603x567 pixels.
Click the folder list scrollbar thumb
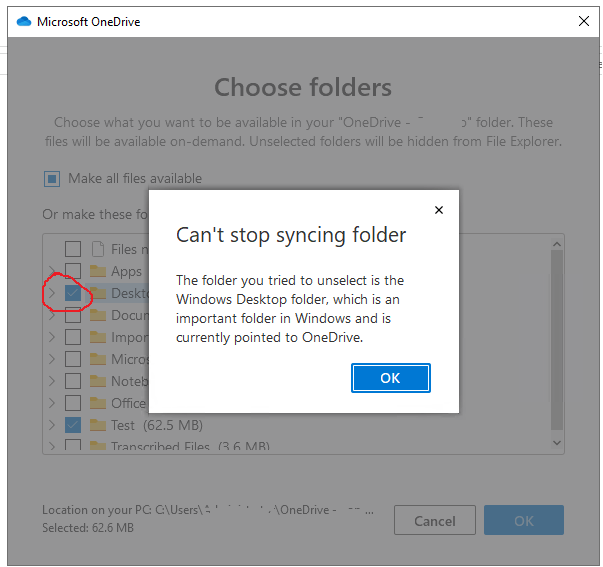click(556, 340)
